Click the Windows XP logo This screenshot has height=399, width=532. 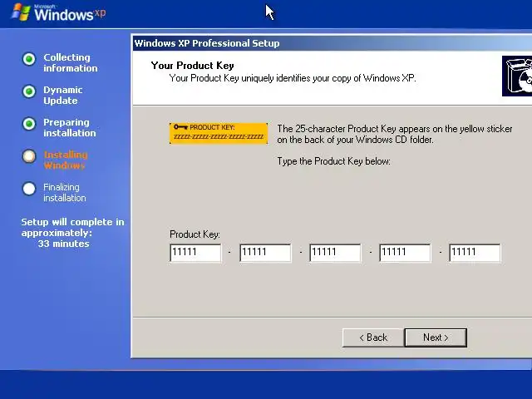[59, 12]
